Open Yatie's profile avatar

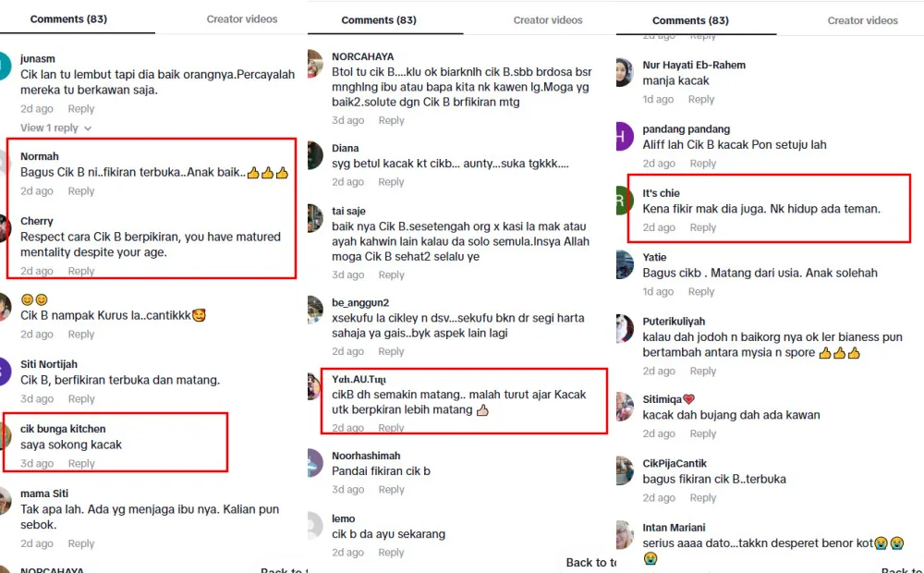tap(625, 264)
